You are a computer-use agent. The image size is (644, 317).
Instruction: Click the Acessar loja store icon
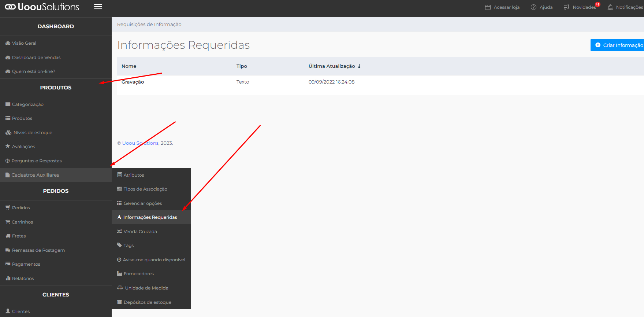pyautogui.click(x=488, y=7)
